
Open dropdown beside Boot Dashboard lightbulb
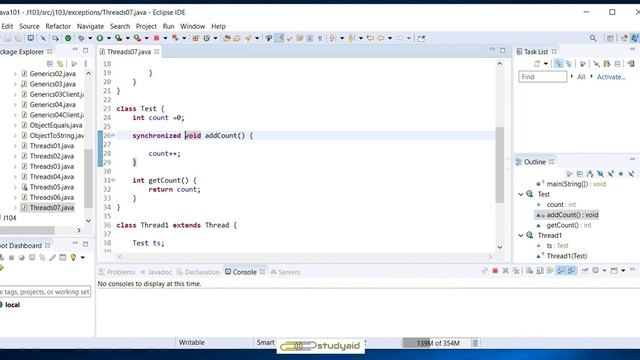click(82, 258)
